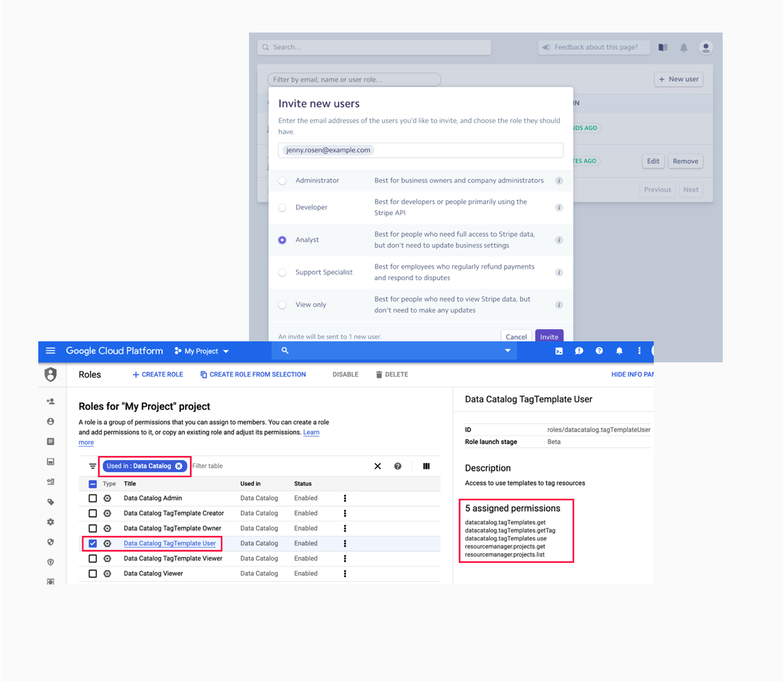
Task: Open the Stripe profile avatar menu
Action: click(705, 47)
